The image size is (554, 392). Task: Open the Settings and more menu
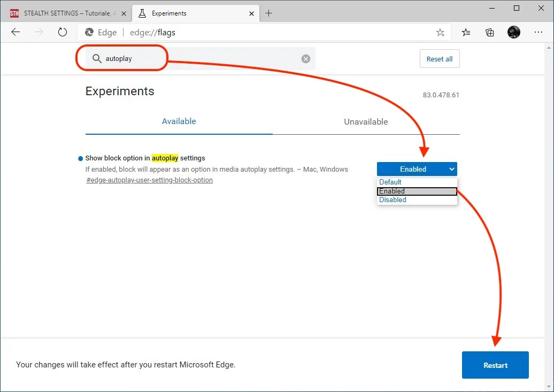coord(538,32)
